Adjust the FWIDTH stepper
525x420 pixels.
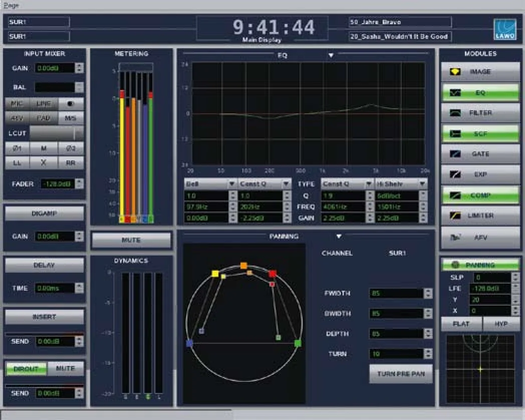tap(428, 293)
